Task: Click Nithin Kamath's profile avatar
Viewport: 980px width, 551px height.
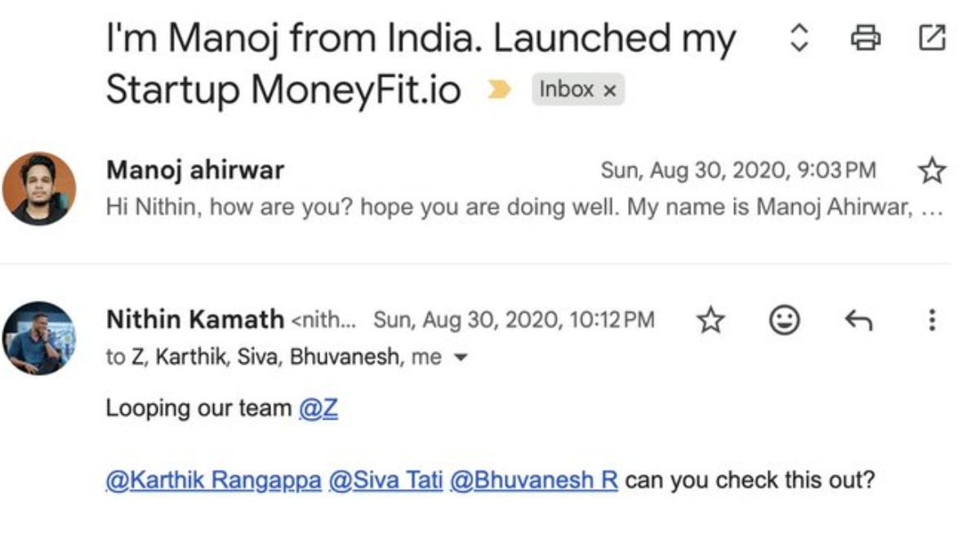Action: [x=43, y=340]
